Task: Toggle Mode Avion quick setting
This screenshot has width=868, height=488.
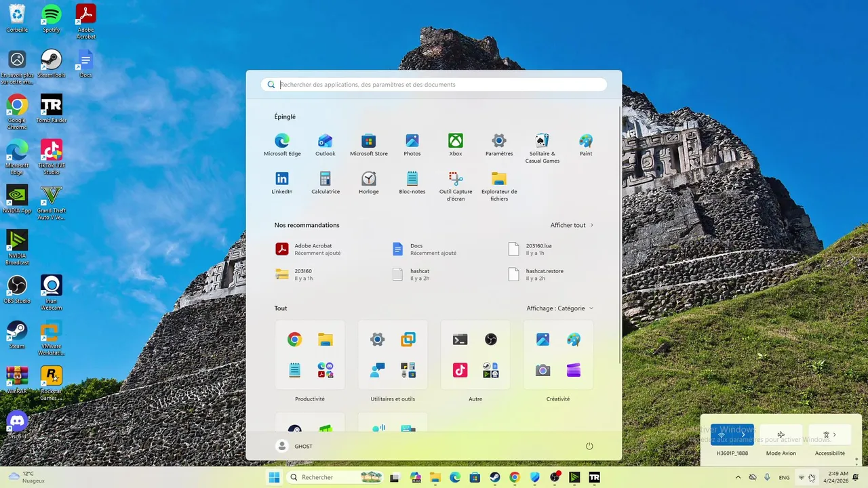Action: [x=781, y=434]
